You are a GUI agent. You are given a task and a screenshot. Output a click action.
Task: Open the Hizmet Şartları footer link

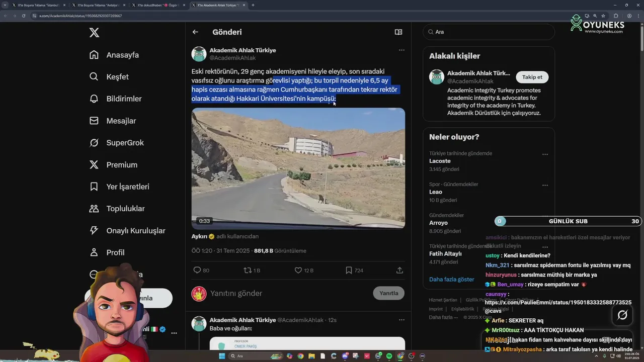pyautogui.click(x=443, y=300)
